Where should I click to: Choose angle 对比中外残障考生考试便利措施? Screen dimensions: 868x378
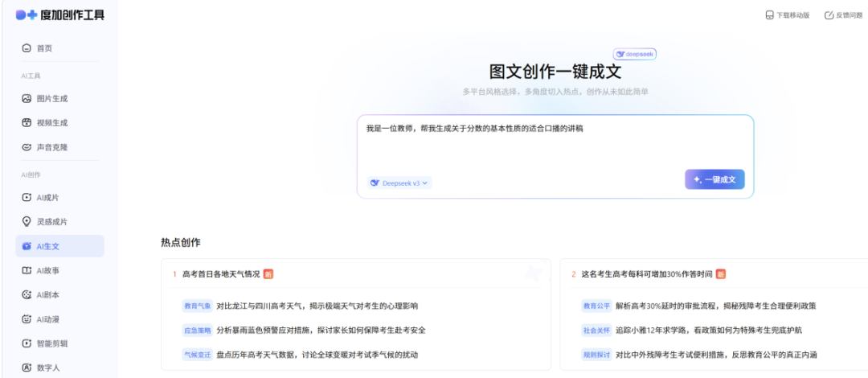[716, 355]
